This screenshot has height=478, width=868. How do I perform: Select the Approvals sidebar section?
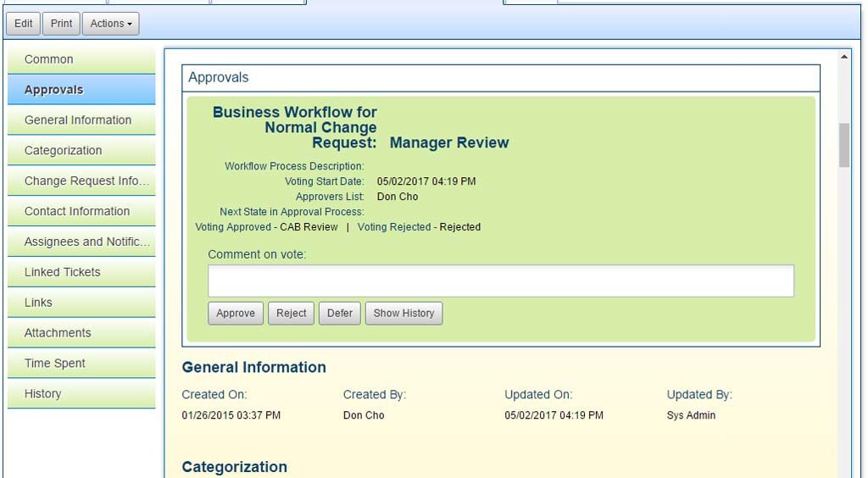81,90
